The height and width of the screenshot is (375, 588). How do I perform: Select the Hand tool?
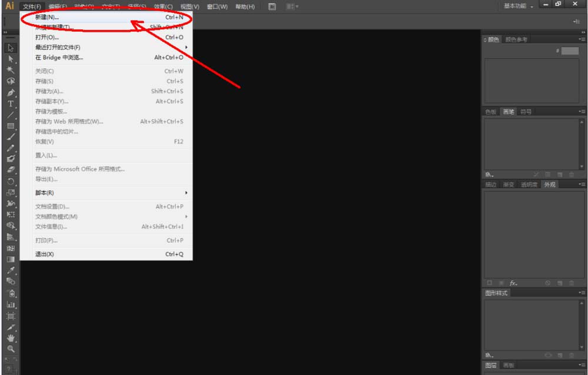(11, 338)
